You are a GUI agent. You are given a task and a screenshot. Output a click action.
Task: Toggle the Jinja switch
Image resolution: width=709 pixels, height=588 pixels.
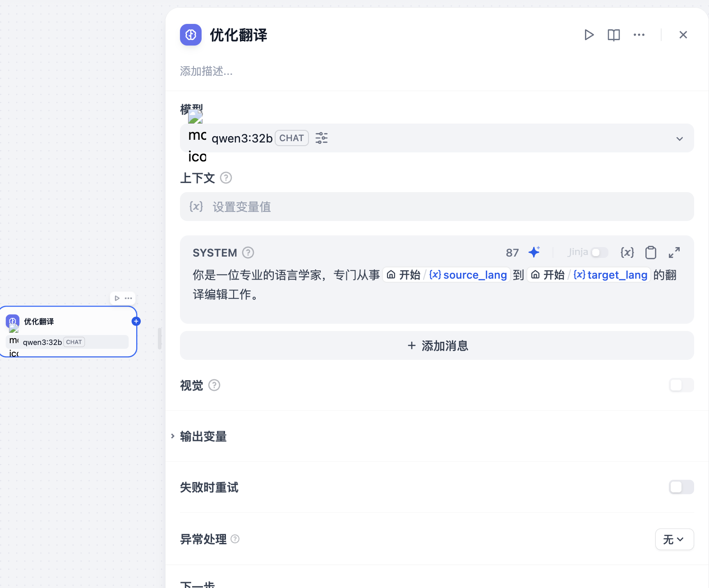pos(600,253)
